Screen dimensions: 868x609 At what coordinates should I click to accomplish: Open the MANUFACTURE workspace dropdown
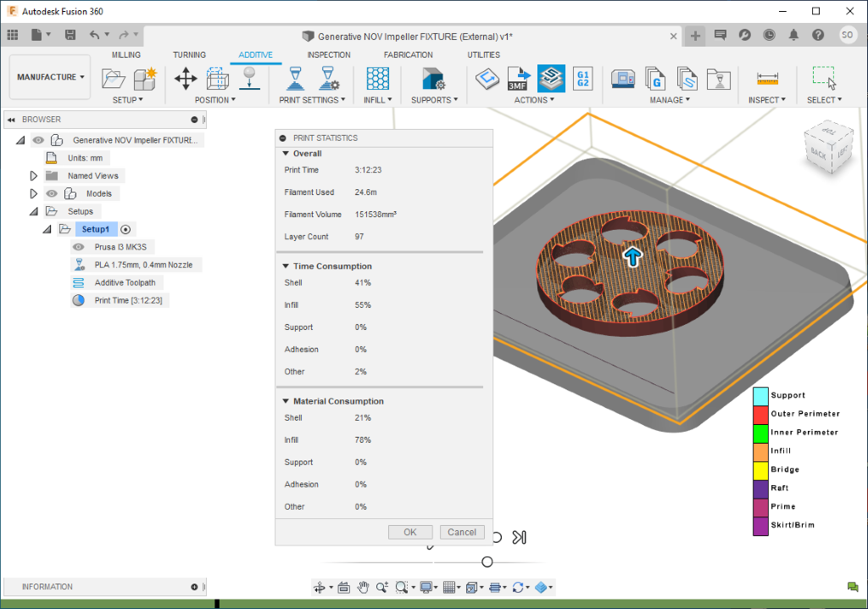tap(50, 77)
